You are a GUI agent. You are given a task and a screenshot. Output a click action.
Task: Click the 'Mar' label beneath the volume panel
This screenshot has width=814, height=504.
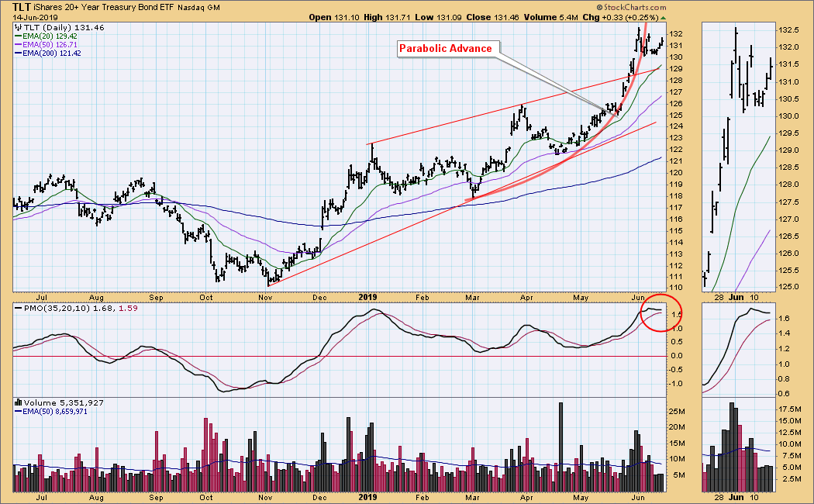472,497
